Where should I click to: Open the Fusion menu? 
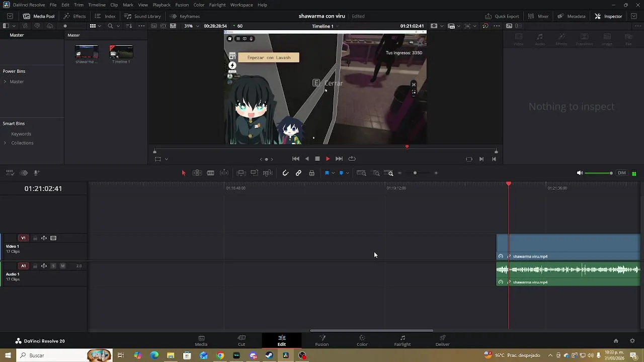(182, 5)
